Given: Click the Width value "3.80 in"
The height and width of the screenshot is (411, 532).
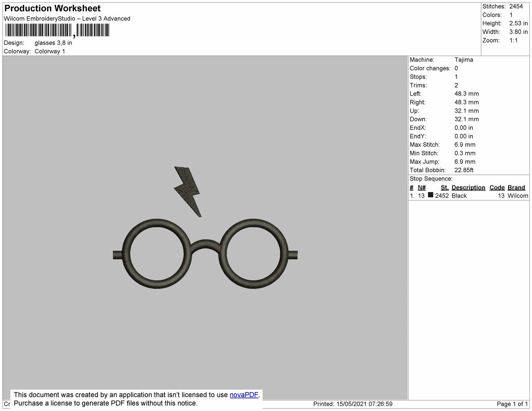Looking at the screenshot, I should click(x=518, y=32).
